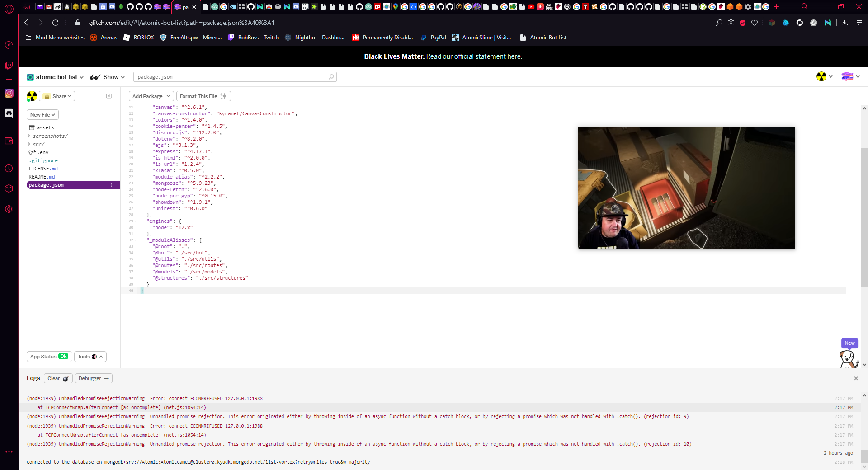Open the atomic-bot-list project menu

[55, 77]
